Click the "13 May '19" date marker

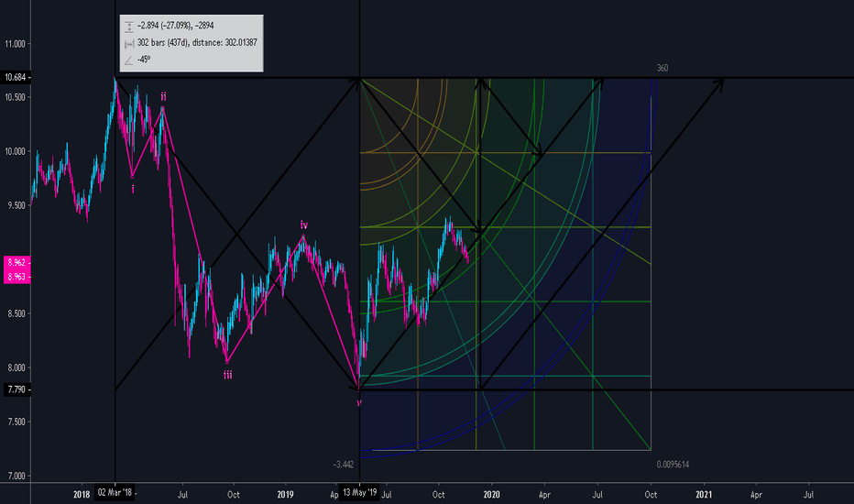[x=359, y=493]
